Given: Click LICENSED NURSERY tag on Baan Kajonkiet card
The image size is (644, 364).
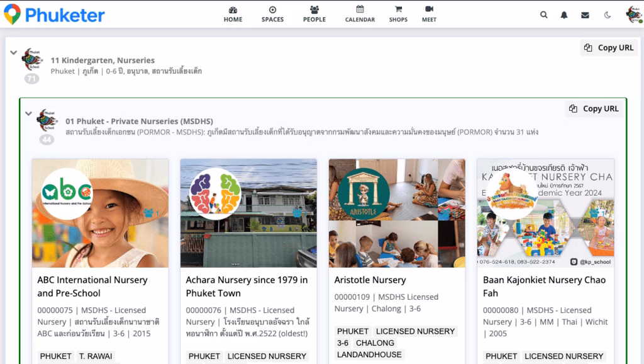Looking at the screenshot, I should pos(564,356).
